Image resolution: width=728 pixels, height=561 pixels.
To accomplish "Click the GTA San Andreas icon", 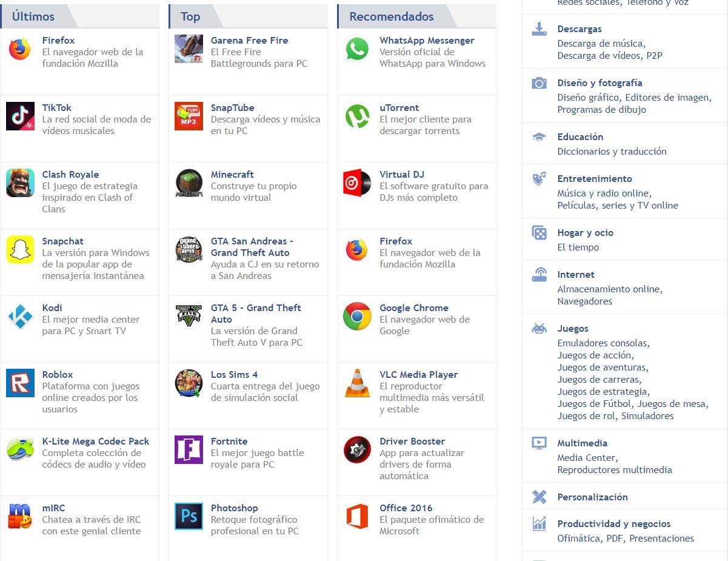I will 189,250.
